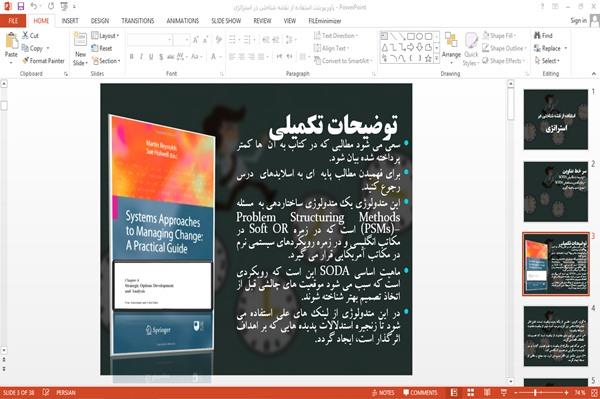Select slide 2 thumbnail
Image resolution: width=600 pixels, height=399 pixels.
556,192
